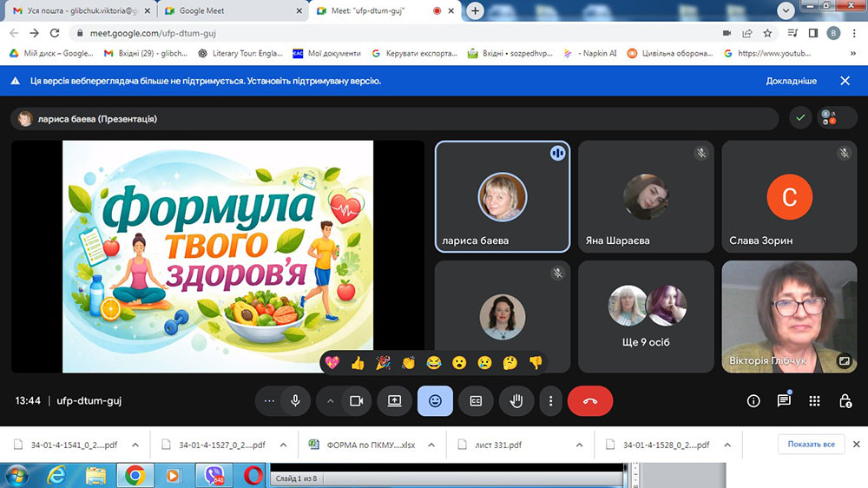This screenshot has height=488, width=868.
Task: Turn on closed captions
Action: tap(476, 401)
